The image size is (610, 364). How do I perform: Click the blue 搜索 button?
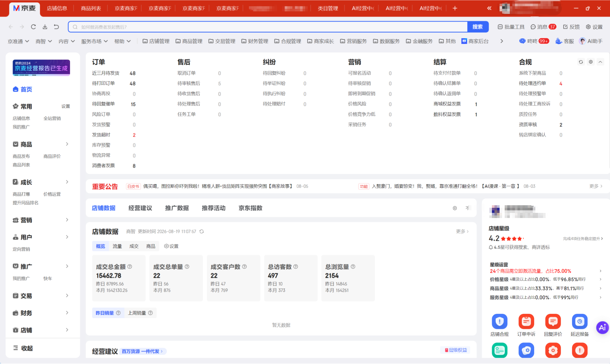coord(478,27)
